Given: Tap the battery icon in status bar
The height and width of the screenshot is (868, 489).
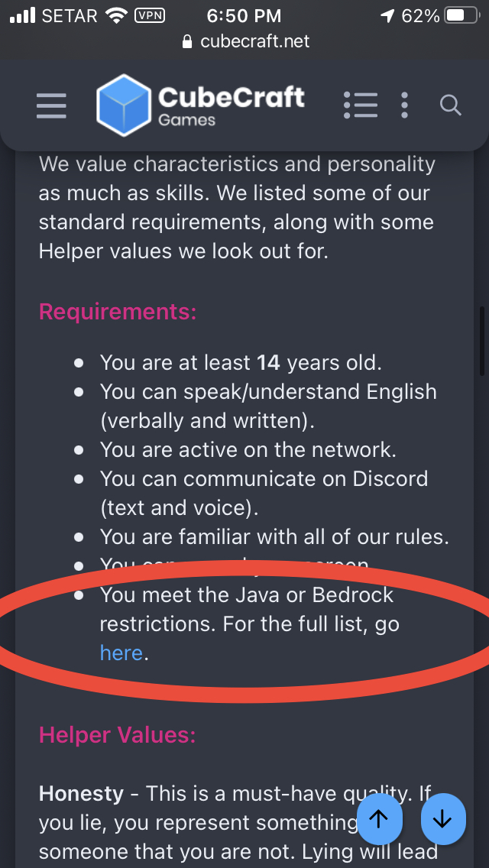Looking at the screenshot, I should pos(462,15).
